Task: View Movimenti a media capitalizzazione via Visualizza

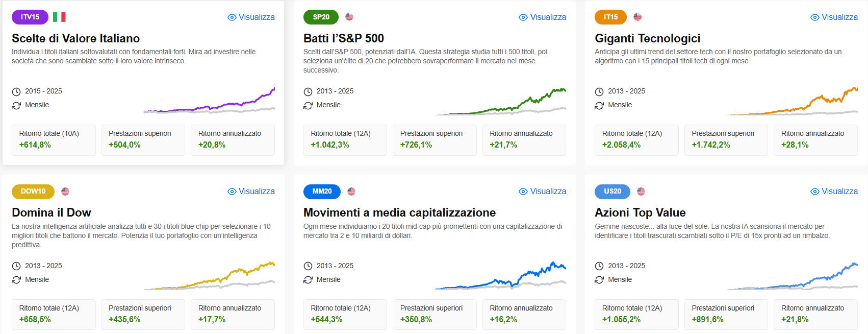Action: (x=542, y=192)
